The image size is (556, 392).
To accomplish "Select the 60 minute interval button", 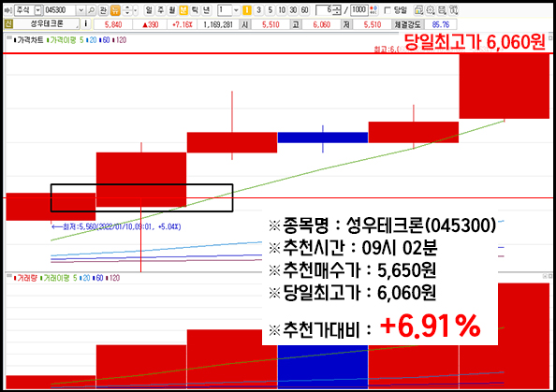I will (x=304, y=10).
